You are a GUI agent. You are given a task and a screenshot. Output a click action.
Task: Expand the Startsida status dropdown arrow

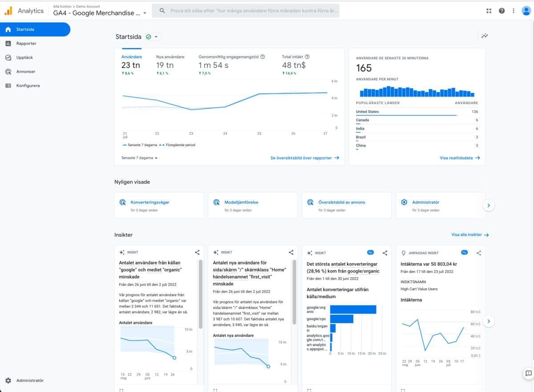coord(156,37)
